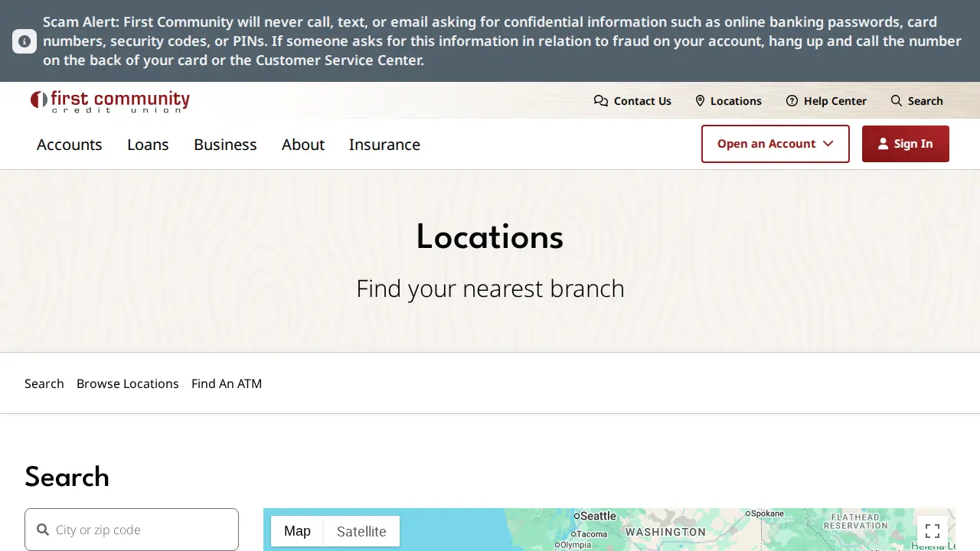Toggle the map fullscreen view icon

pyautogui.click(x=933, y=530)
